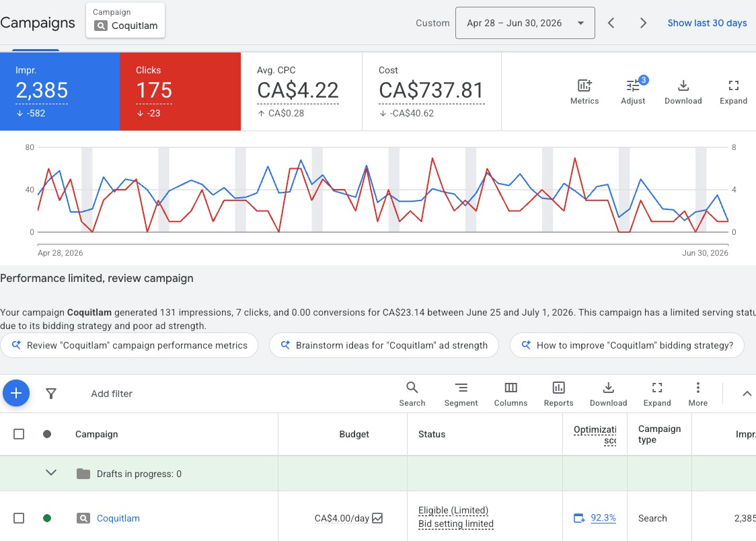Sort by Campaign column header

click(96, 434)
